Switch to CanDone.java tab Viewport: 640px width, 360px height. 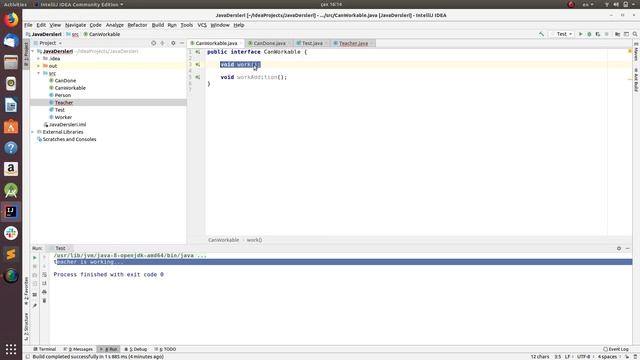(269, 43)
